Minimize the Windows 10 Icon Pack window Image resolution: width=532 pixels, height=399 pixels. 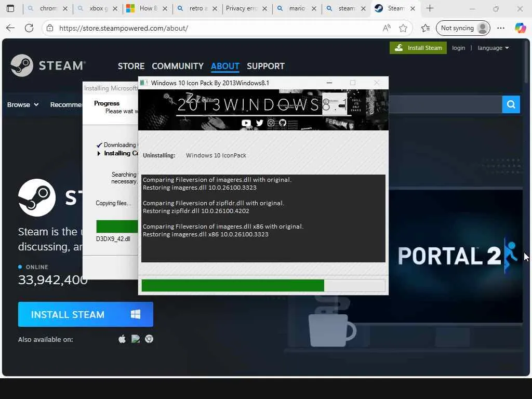(x=329, y=83)
